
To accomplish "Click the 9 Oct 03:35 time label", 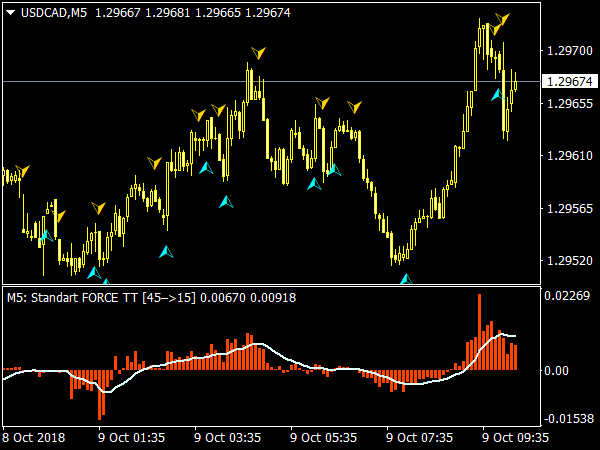I will [x=227, y=437].
